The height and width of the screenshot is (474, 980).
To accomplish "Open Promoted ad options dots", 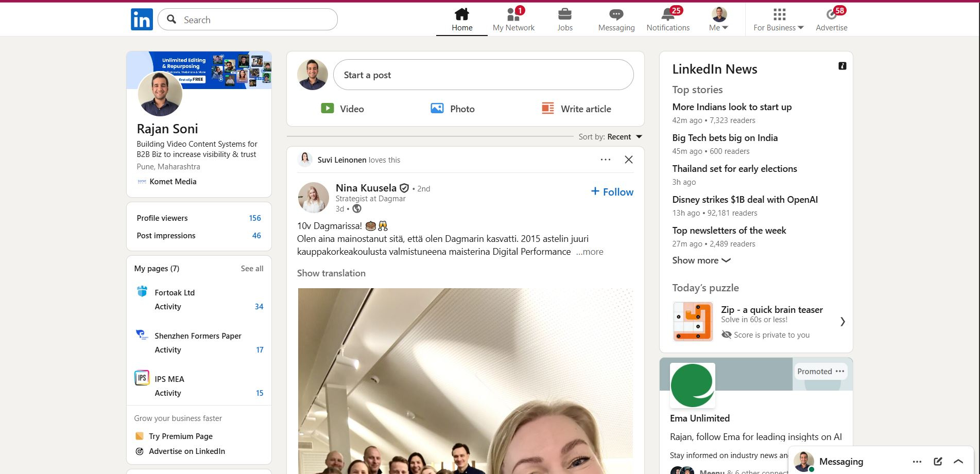I will (x=840, y=371).
